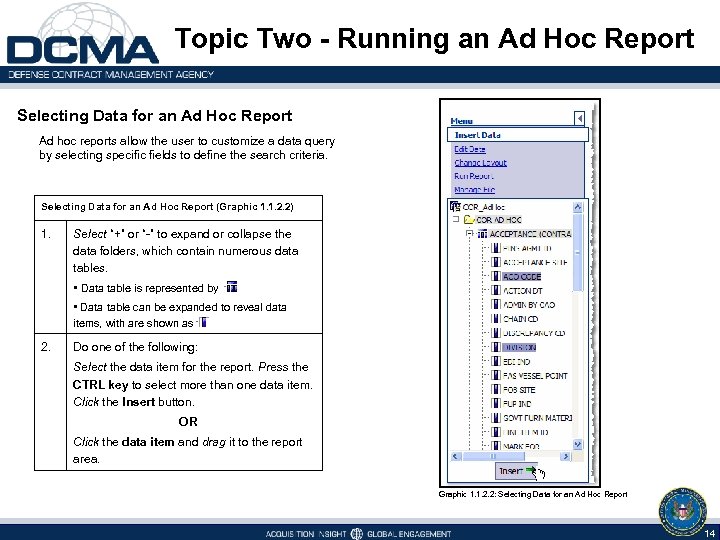Click the horizontal scrollbar right arrow
Image resolution: width=720 pixels, height=540 pixels.
coord(566,456)
